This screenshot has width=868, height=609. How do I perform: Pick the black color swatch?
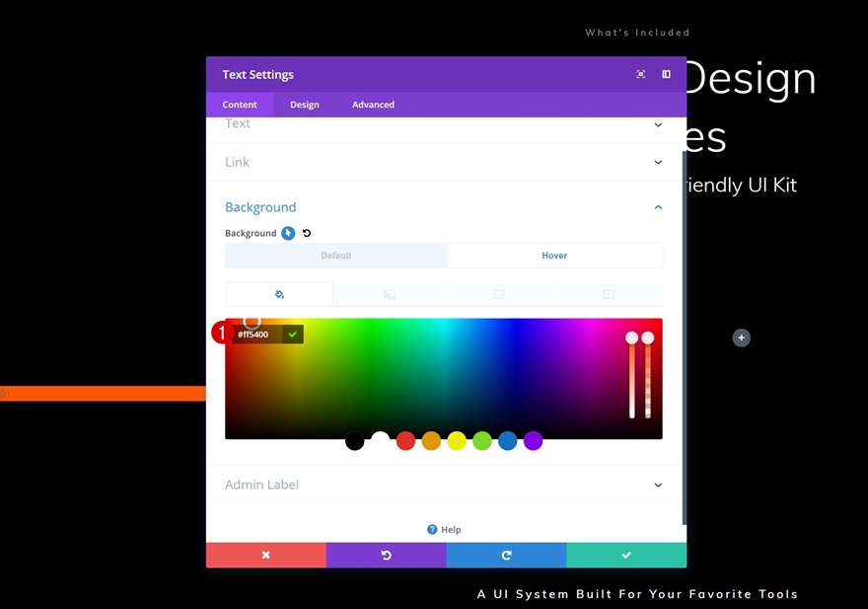[355, 441]
